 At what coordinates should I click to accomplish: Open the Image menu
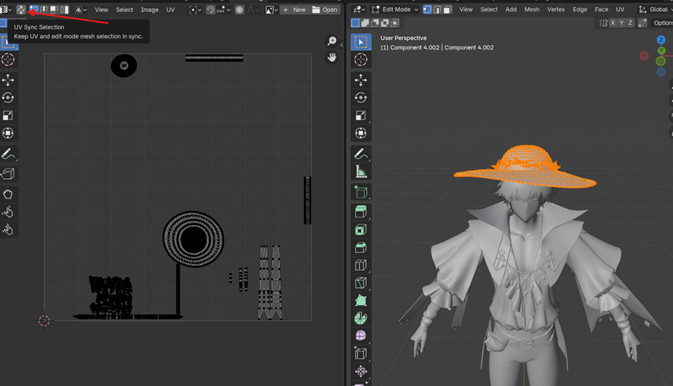click(x=150, y=9)
